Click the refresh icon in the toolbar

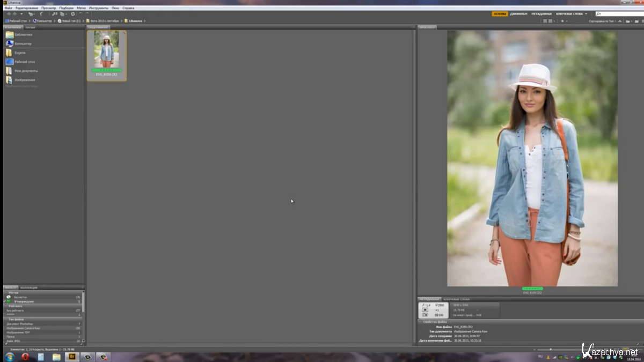pos(72,14)
